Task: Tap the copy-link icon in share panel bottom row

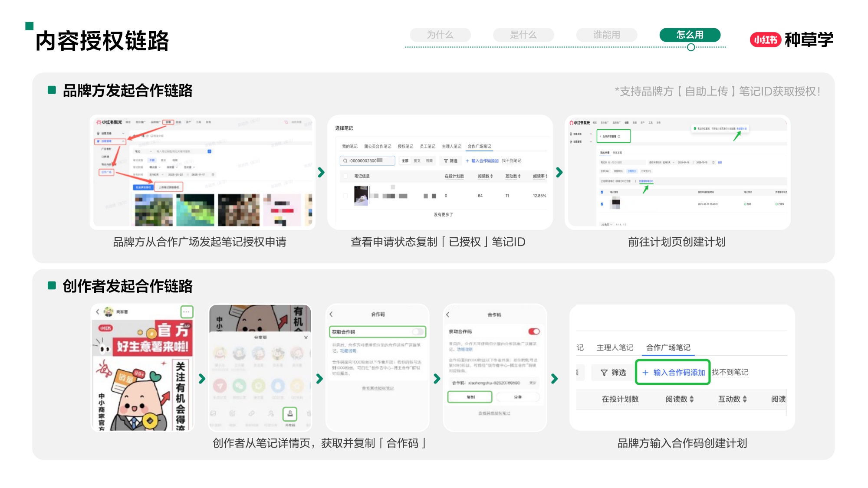Action: (251, 414)
